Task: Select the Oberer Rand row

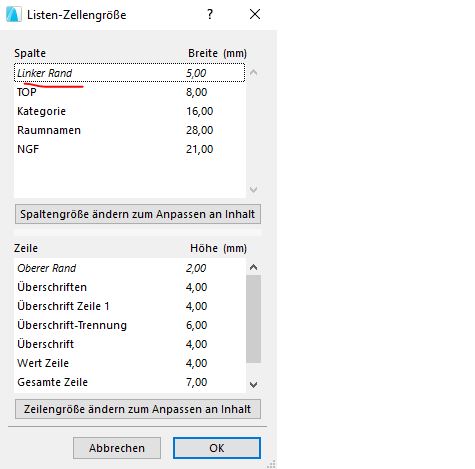Action: tap(130, 268)
